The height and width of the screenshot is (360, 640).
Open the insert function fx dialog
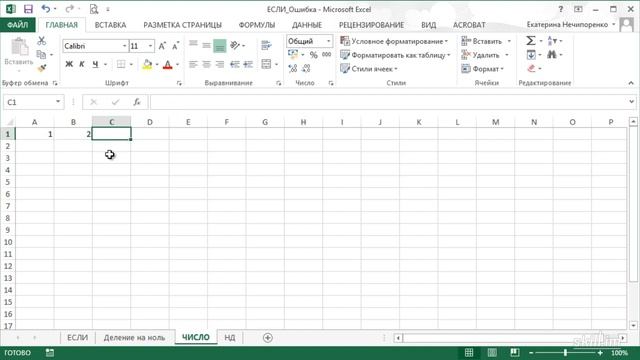(x=137, y=102)
